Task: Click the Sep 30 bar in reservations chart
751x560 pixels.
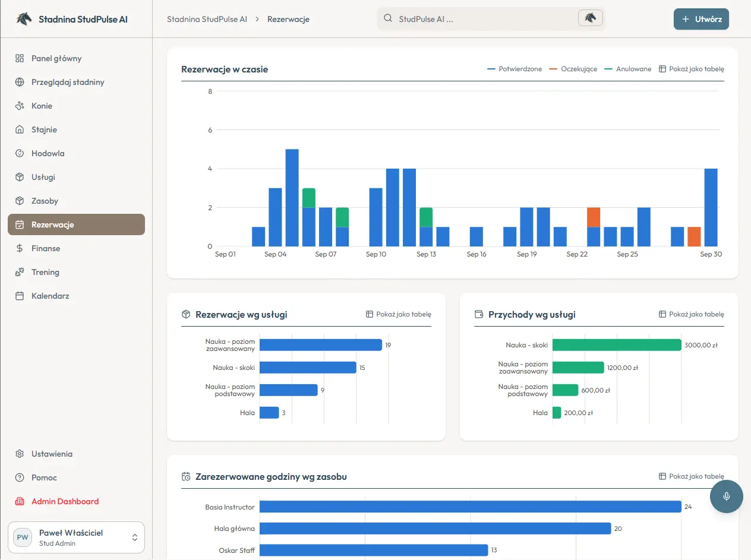Action: [711, 207]
